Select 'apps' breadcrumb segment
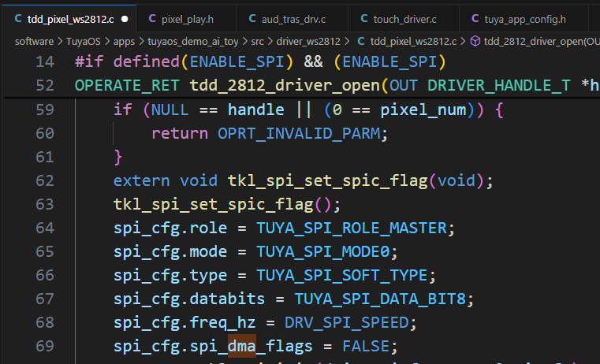The image size is (600, 364). (124, 41)
